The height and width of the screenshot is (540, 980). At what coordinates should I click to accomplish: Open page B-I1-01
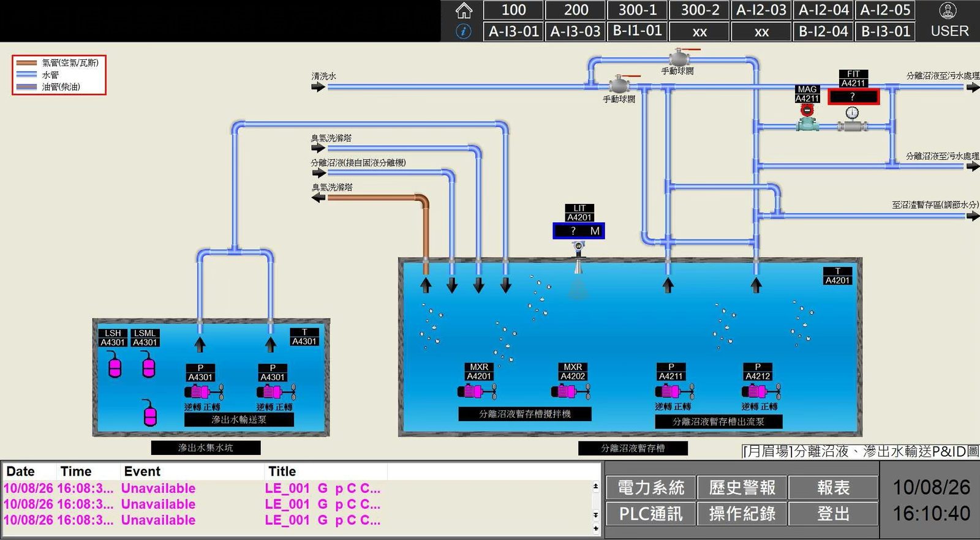pos(637,31)
